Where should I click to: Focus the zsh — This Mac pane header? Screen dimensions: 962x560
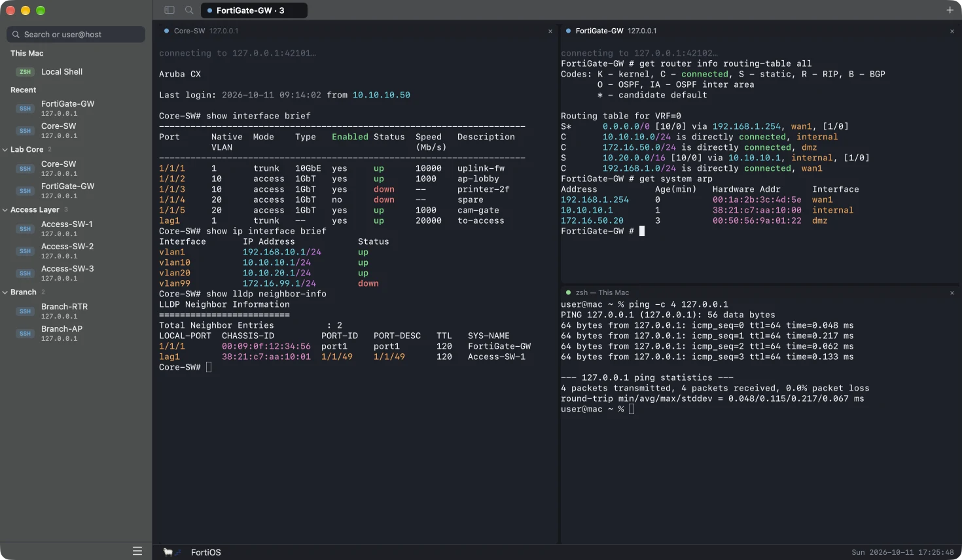click(602, 292)
